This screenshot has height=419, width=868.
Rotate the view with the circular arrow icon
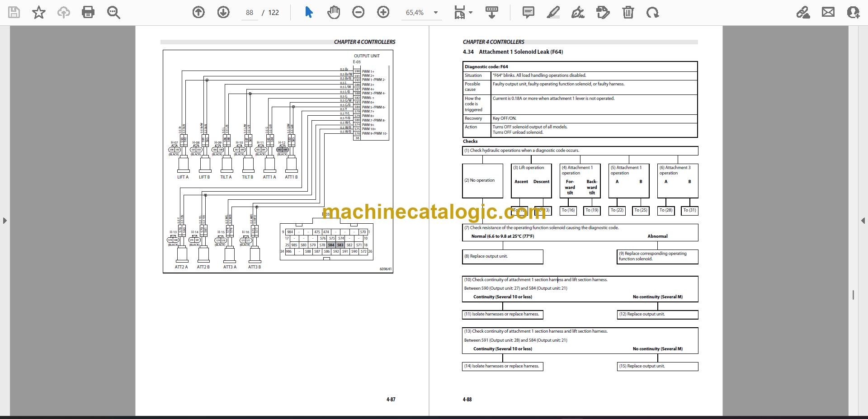pyautogui.click(x=652, y=12)
